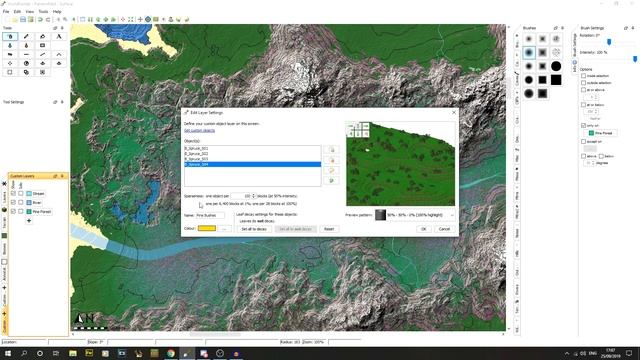This screenshot has height=360, width=640.
Task: Tick the at or above checkbox
Action: (583, 90)
